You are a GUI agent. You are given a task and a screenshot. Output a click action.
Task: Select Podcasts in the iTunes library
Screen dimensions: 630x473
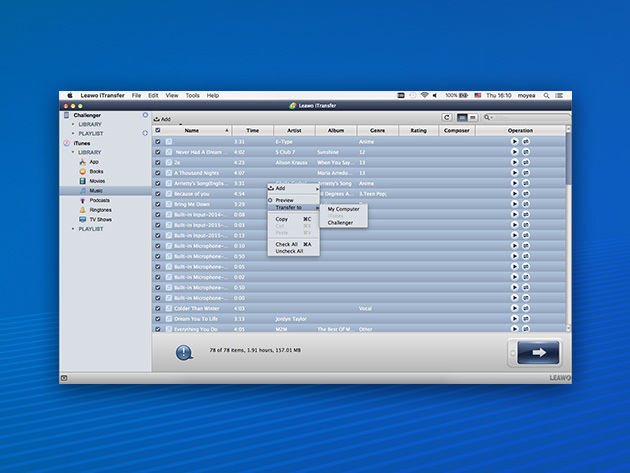point(99,200)
